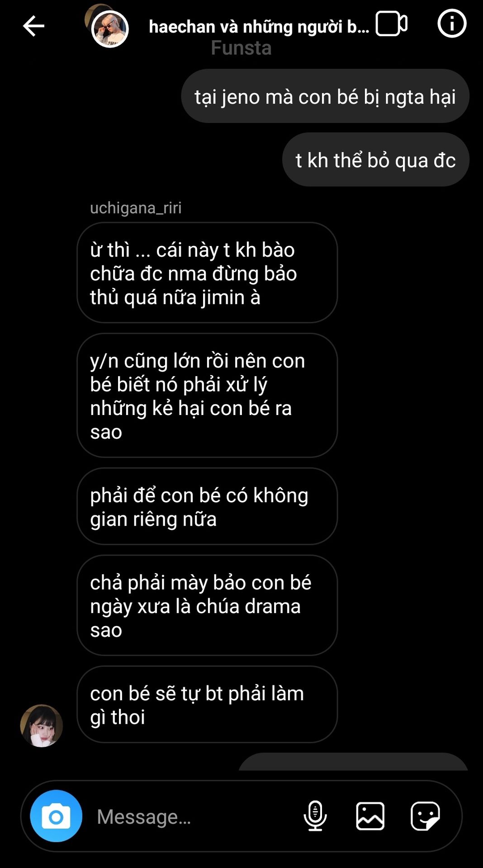Open the chat info details icon
Viewport: 483px width, 868px height.
(x=452, y=23)
